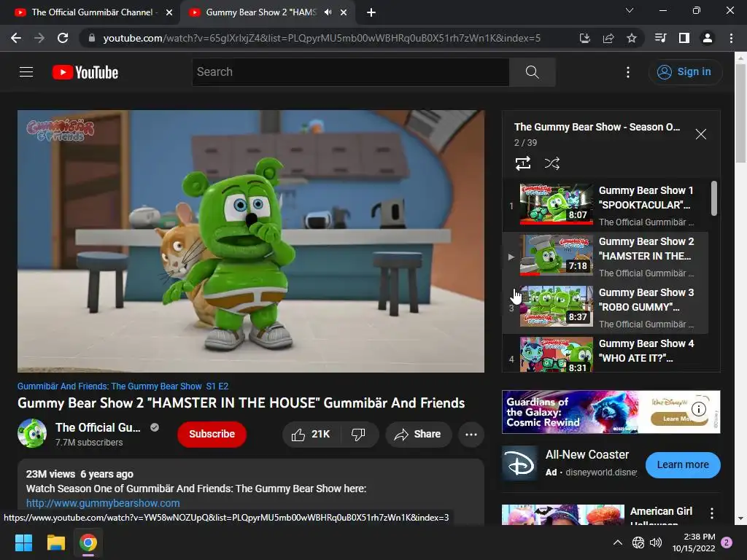Reload the current page
747x560 pixels.
63,38
